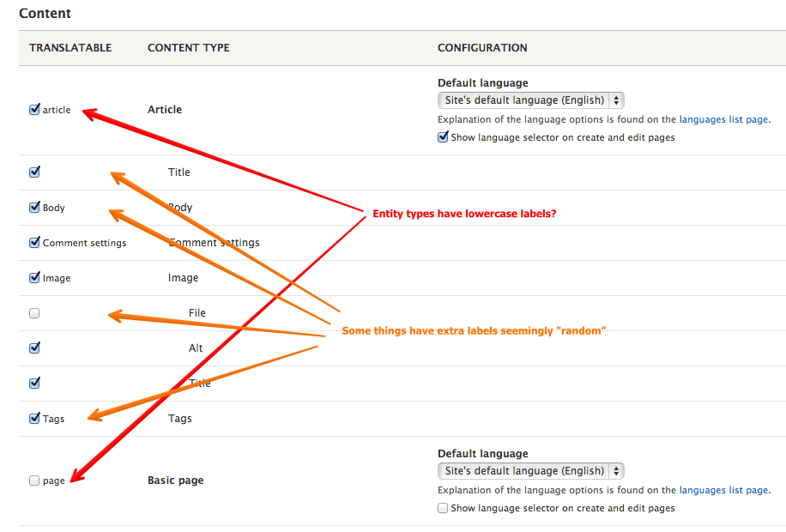This screenshot has height=532, width=786.
Task: Open languages list page link under Article
Action: click(723, 119)
